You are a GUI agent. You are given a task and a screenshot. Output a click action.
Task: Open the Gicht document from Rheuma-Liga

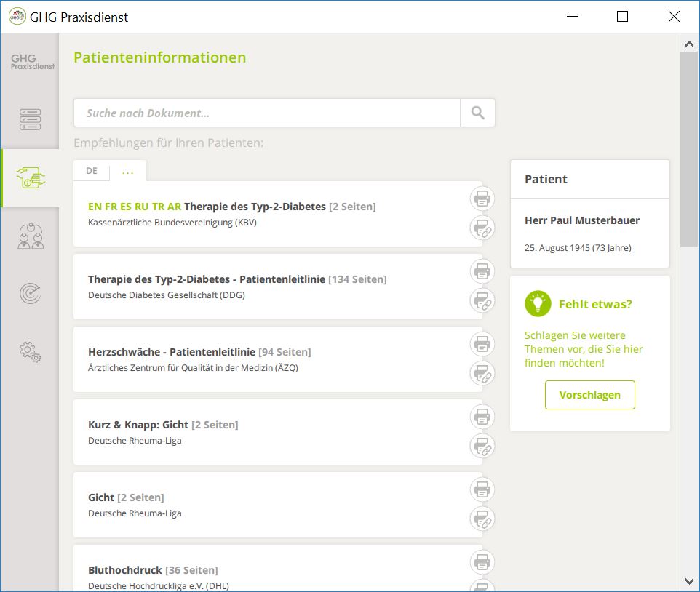(101, 497)
